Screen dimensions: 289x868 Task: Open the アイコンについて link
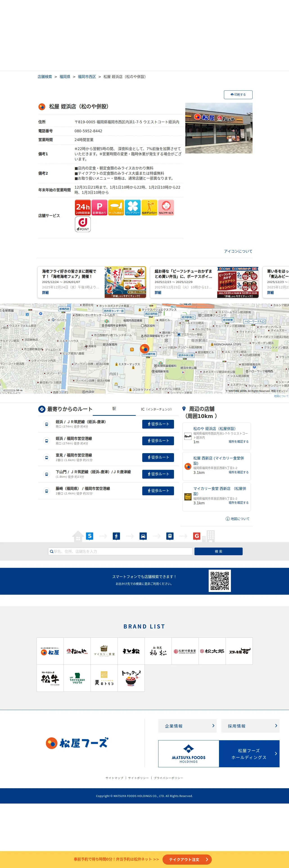tap(238, 251)
